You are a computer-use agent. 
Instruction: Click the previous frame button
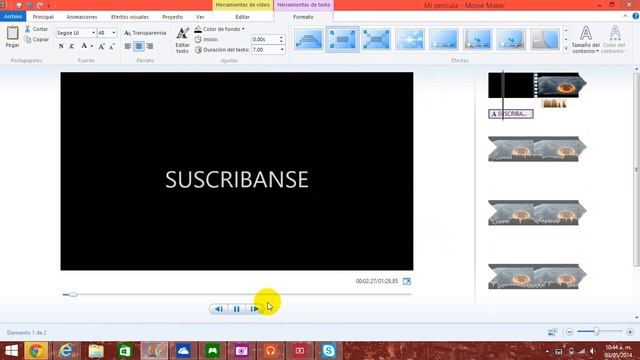219,309
